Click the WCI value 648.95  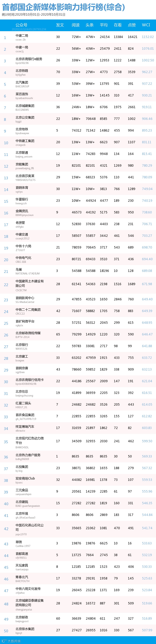point(147,323)
